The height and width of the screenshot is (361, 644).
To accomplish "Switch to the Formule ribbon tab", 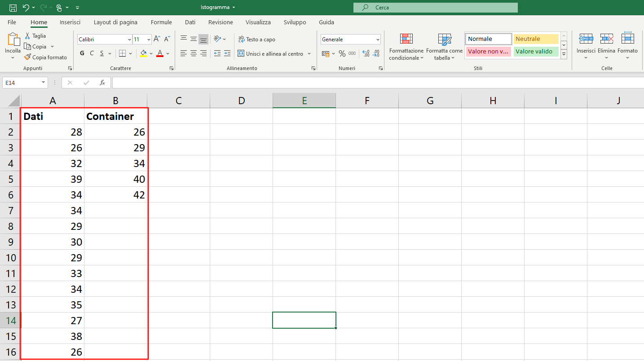I will pyautogui.click(x=161, y=22).
